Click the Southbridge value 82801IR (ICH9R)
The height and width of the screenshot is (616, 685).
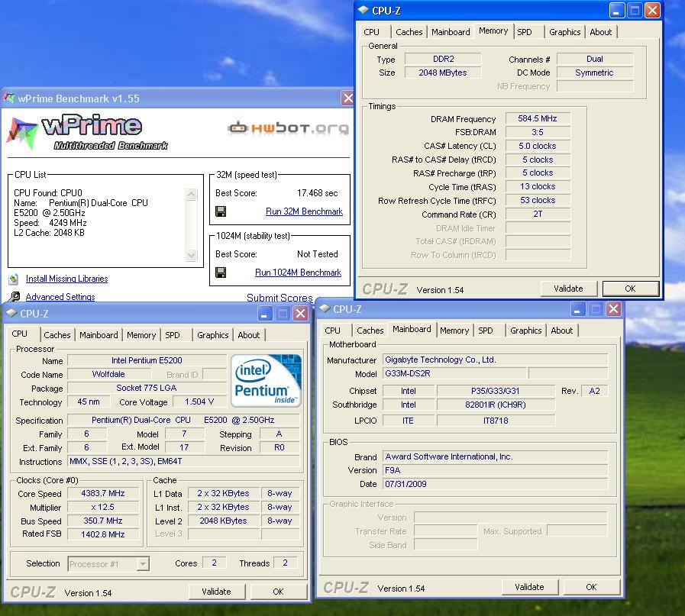(x=496, y=405)
